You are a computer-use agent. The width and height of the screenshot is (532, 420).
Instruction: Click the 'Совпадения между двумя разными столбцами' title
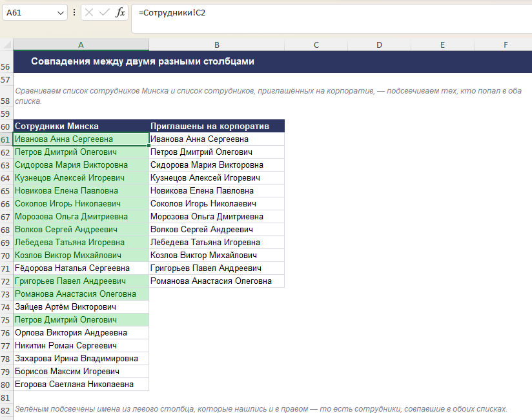click(x=143, y=61)
